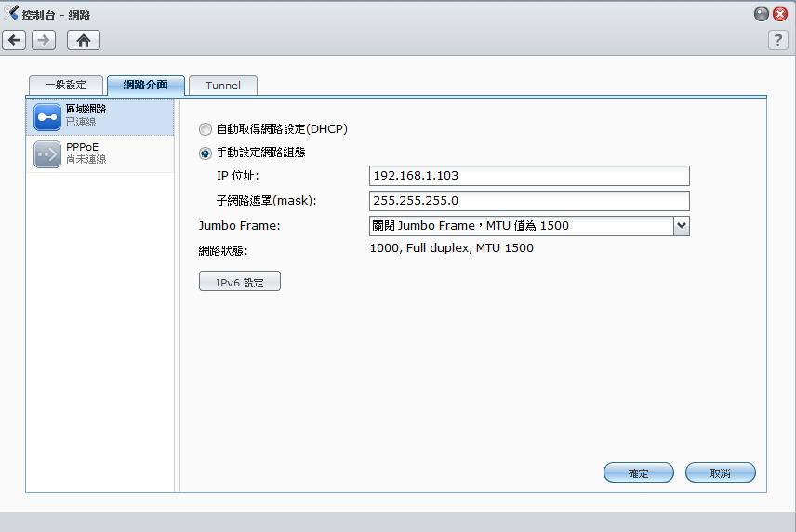Screen dimensions: 796x532
Task: Close the window with red X button
Action: [x=779, y=14]
